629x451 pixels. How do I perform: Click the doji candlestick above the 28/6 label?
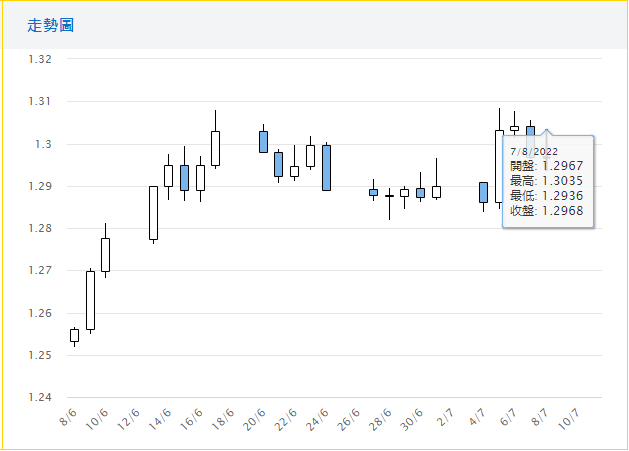(x=389, y=196)
